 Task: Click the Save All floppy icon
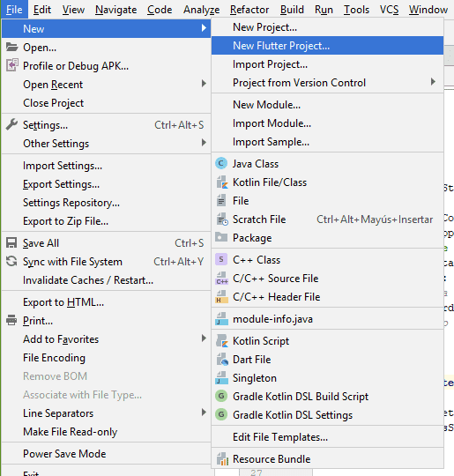point(11,243)
